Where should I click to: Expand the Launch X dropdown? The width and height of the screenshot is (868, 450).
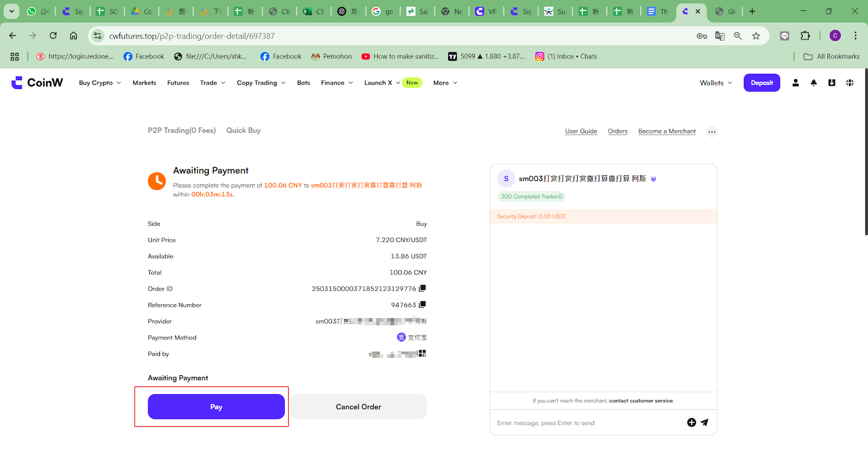tap(382, 83)
